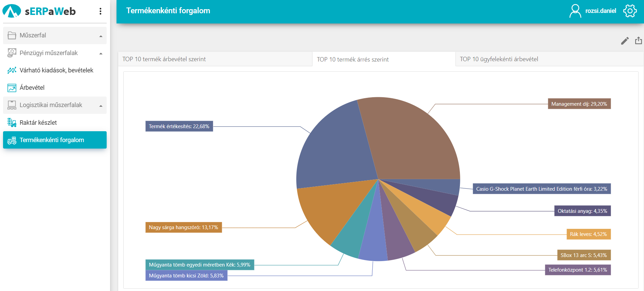644x291 pixels.
Task: Open the three-dot sidebar menu
Action: click(100, 11)
